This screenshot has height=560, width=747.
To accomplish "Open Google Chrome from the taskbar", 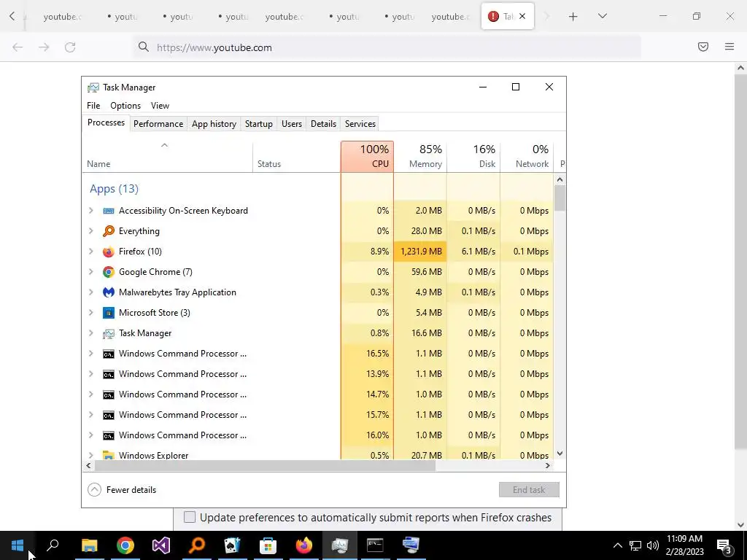I will [125, 545].
